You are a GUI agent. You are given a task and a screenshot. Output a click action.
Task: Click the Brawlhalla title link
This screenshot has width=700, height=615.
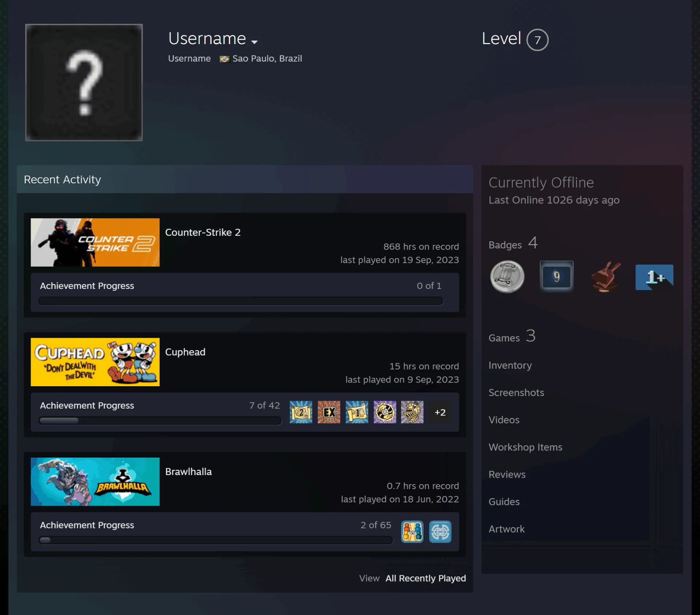click(x=188, y=471)
